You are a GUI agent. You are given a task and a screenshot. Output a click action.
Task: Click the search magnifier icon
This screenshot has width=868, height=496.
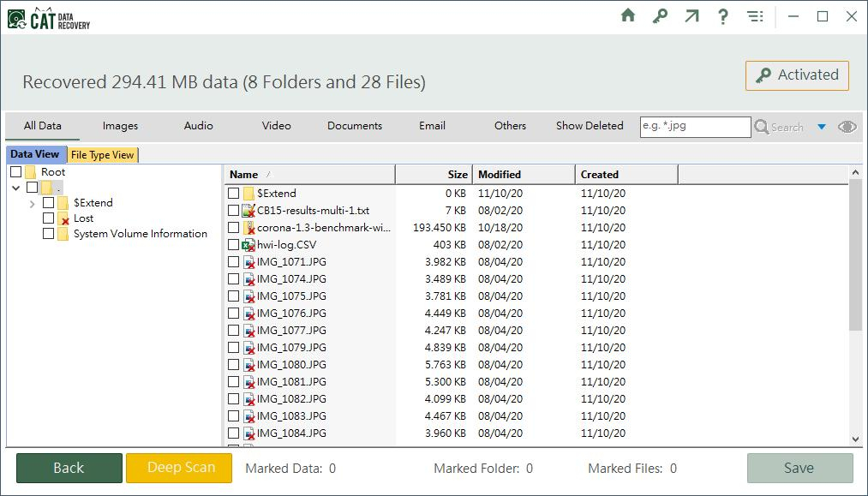pyautogui.click(x=761, y=126)
